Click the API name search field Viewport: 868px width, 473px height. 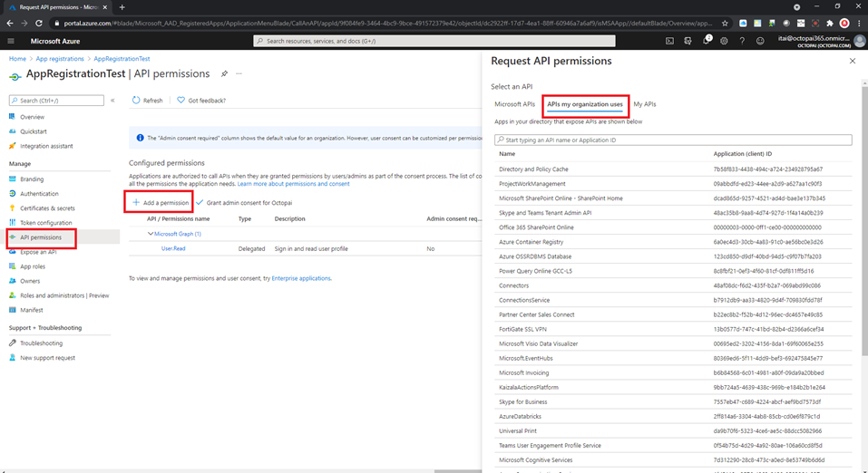pyautogui.click(x=673, y=140)
